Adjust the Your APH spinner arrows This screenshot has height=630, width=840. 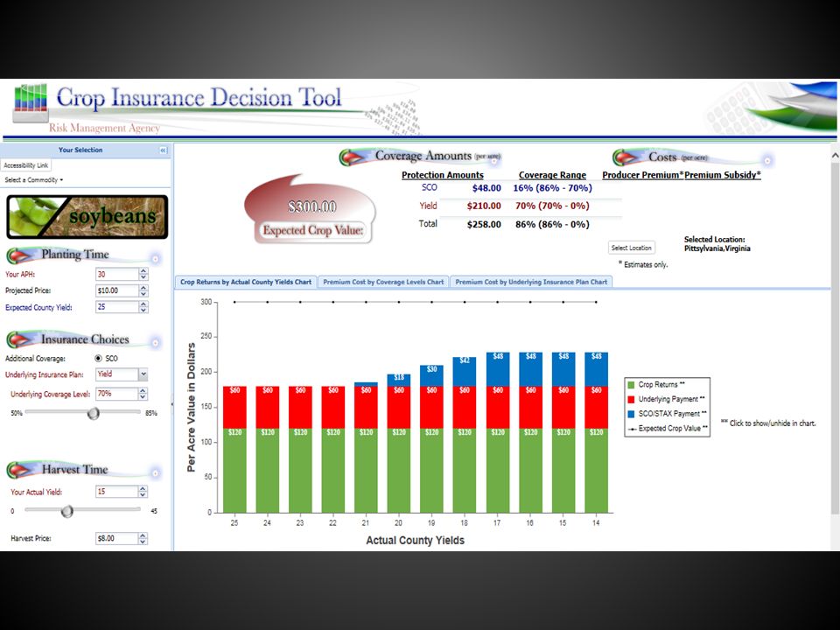pyautogui.click(x=143, y=274)
